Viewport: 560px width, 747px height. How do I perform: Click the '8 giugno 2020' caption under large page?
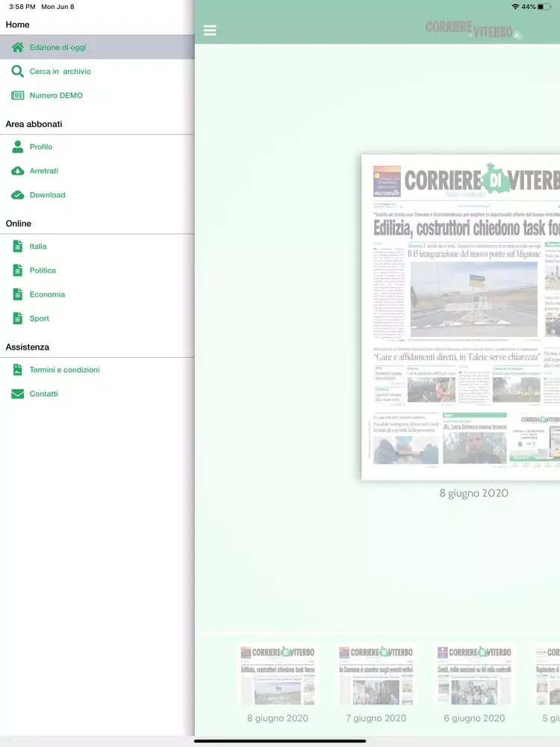474,494
